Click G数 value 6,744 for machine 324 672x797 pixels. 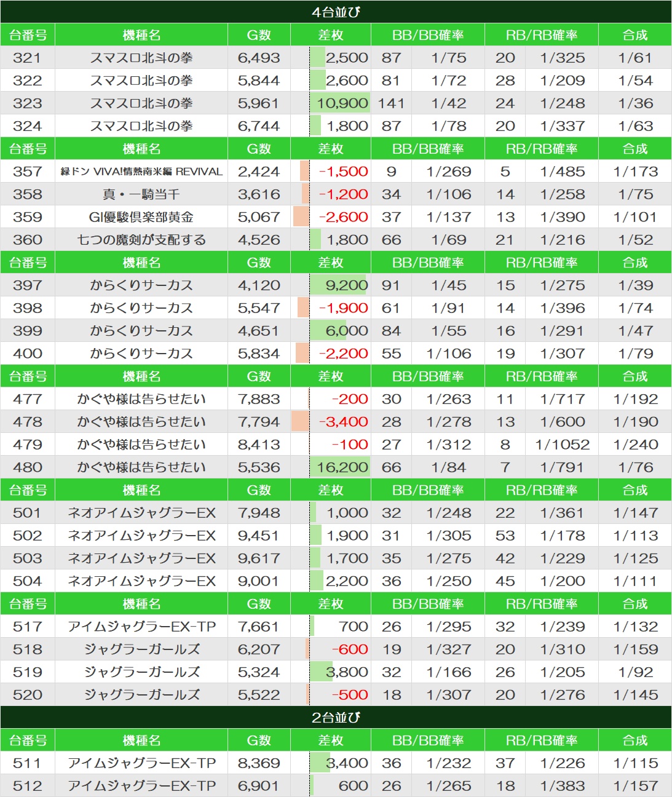(x=259, y=126)
